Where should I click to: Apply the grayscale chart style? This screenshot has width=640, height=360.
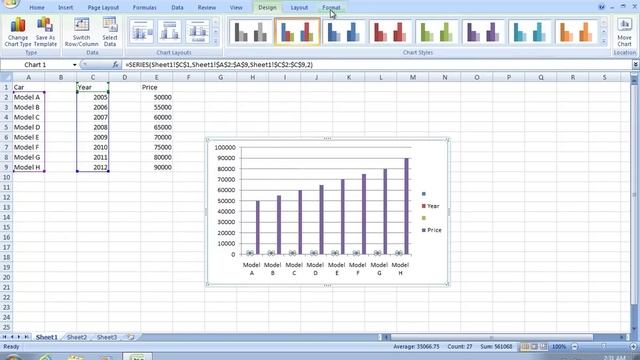click(250, 32)
